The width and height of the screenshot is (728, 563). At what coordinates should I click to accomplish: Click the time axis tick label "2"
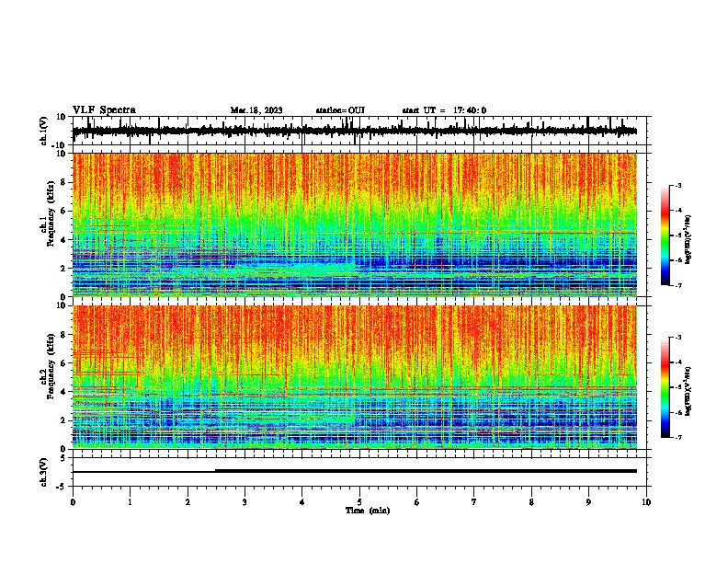coord(188,502)
